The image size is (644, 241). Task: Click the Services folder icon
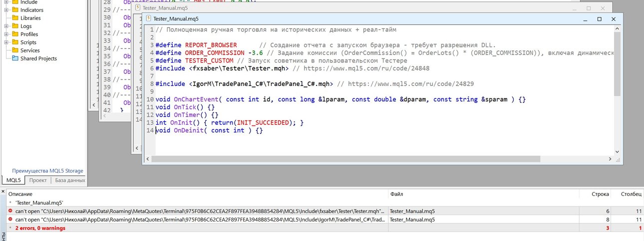pos(15,50)
